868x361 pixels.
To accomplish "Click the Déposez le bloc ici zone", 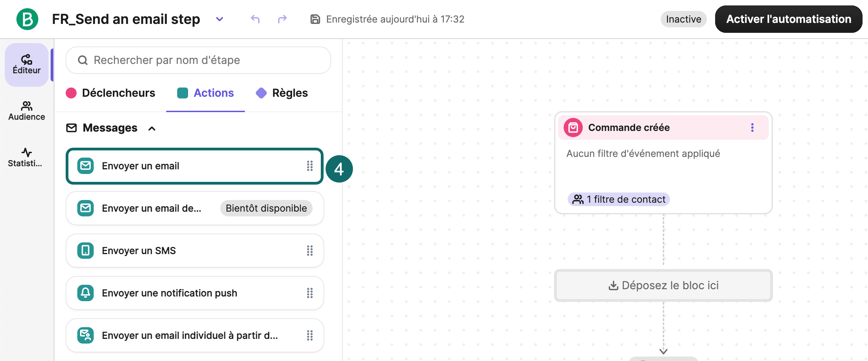I will click(663, 285).
